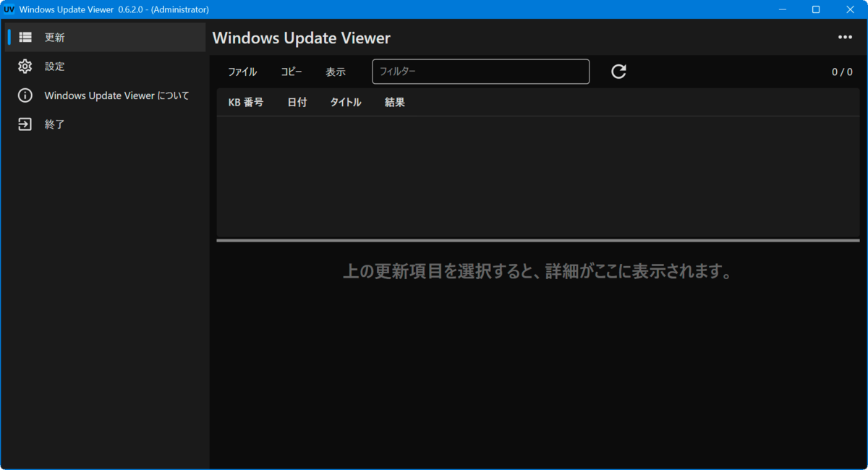Screen dimensions: 868x470
Task: Sort by the タイトル column header
Action: coord(346,103)
